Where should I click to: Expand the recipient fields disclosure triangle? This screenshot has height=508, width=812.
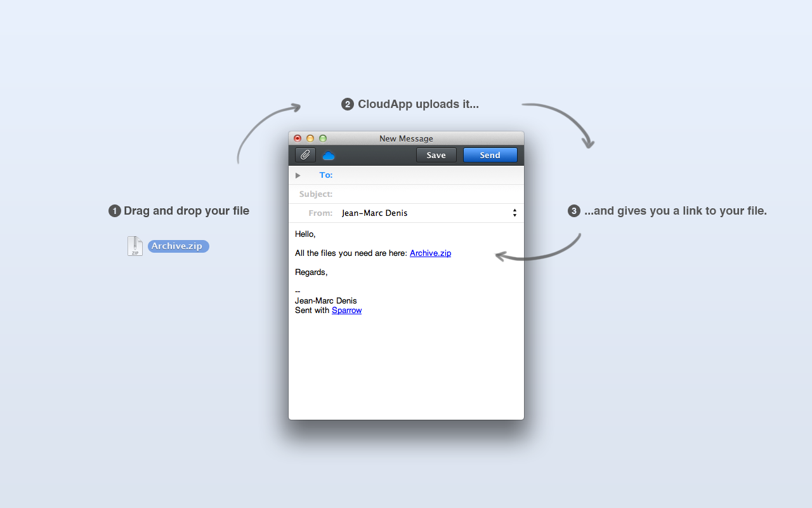(298, 175)
